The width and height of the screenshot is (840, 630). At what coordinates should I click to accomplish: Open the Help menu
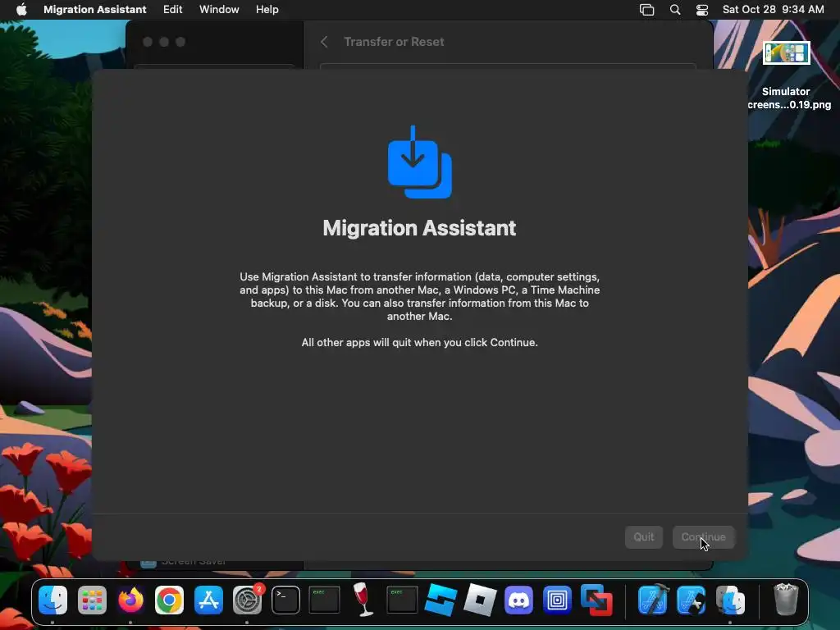[267, 9]
